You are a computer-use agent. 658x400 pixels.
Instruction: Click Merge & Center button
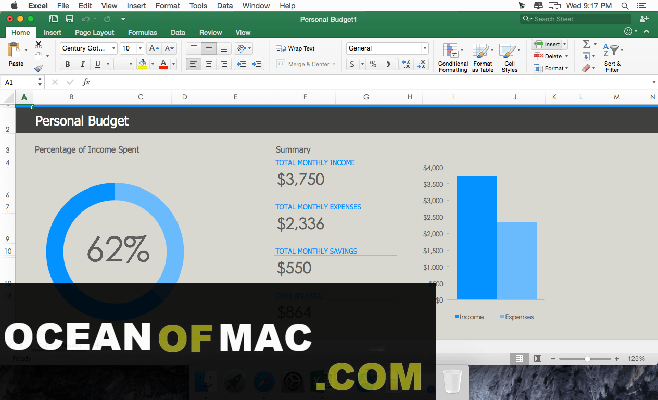(306, 64)
